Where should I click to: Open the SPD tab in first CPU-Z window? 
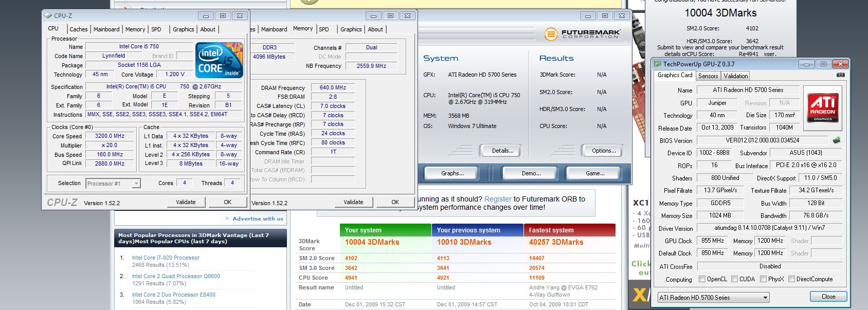[x=156, y=29]
